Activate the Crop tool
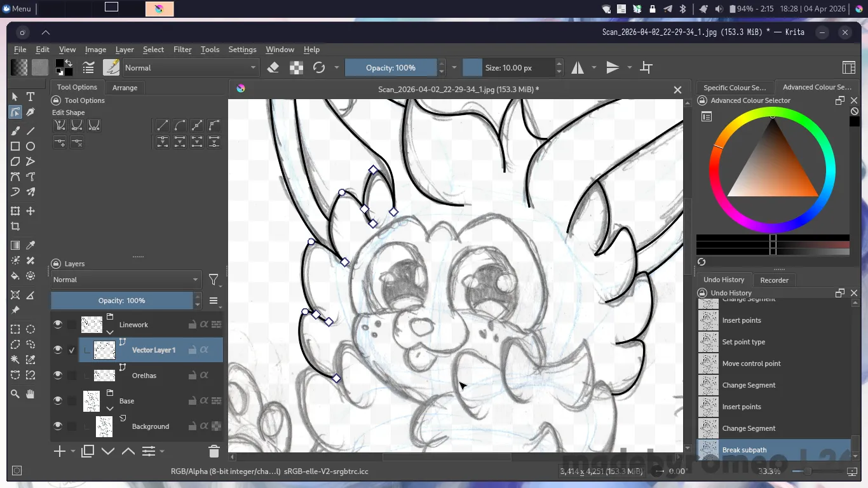868x488 pixels. coord(15,226)
